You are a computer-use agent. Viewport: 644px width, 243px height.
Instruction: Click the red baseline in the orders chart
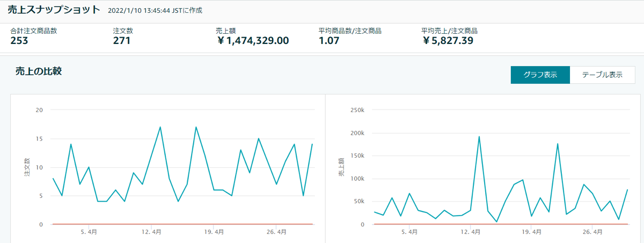click(x=182, y=224)
